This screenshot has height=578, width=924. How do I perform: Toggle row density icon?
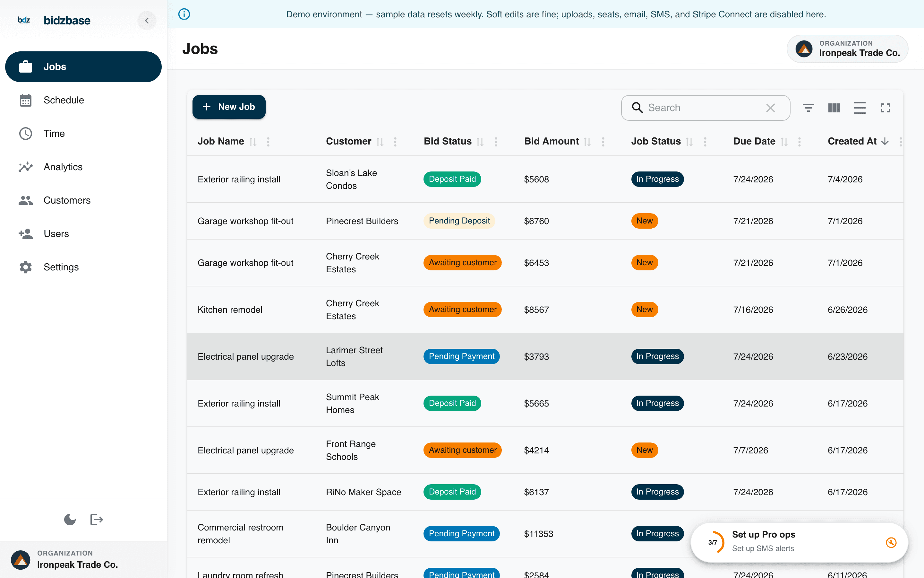coord(860,108)
